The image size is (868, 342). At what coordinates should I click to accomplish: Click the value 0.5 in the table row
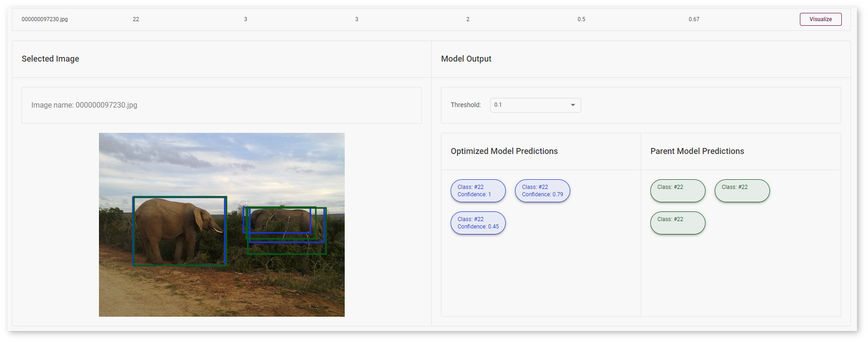click(x=581, y=19)
